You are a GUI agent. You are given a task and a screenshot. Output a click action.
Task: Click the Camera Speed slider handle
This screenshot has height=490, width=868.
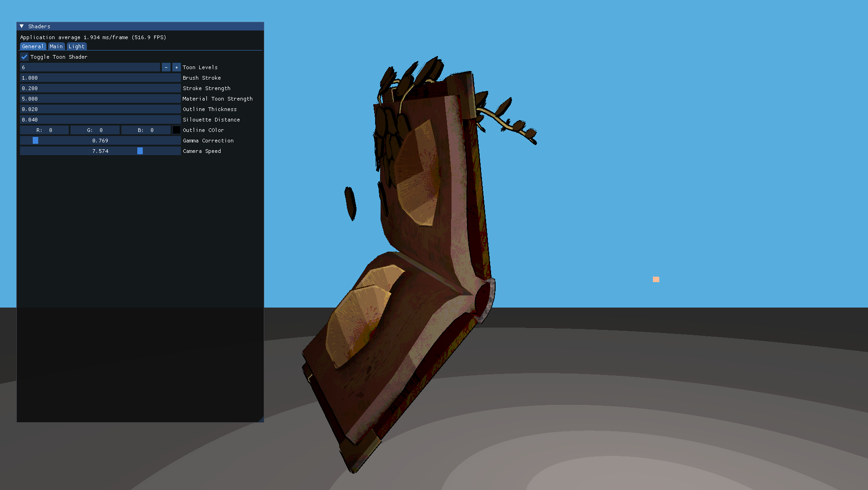[x=140, y=151]
